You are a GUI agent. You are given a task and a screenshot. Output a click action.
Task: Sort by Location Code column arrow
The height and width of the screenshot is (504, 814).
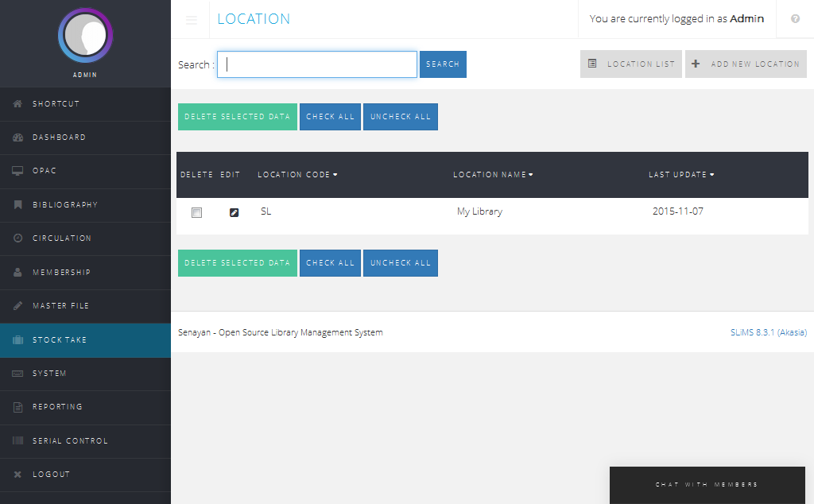[x=335, y=175]
